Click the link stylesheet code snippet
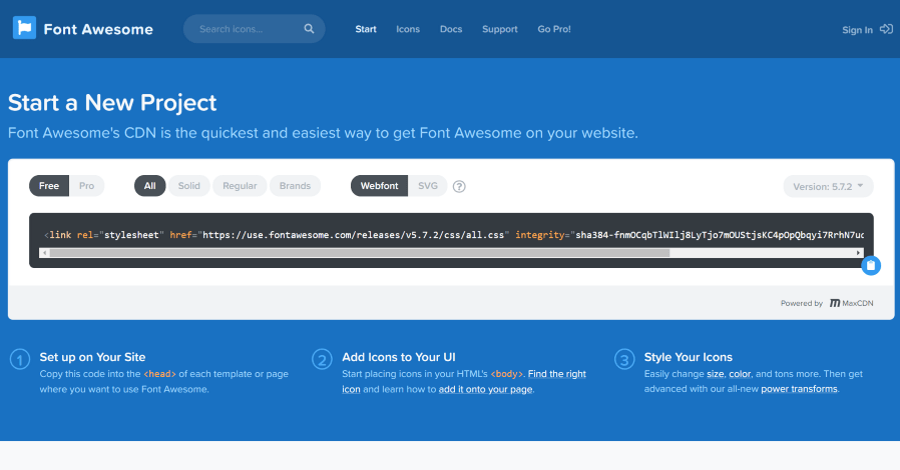Viewport: 900px width, 470px height. click(x=453, y=235)
